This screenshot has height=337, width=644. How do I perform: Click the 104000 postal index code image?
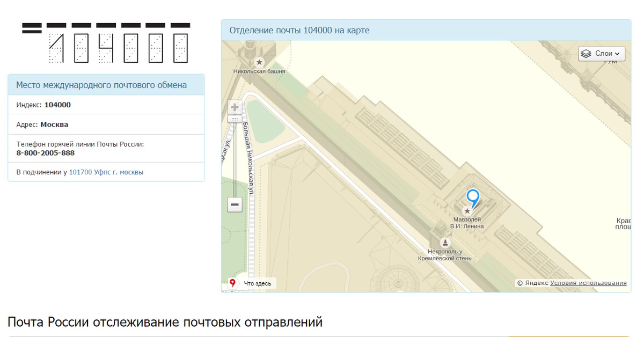[x=106, y=43]
